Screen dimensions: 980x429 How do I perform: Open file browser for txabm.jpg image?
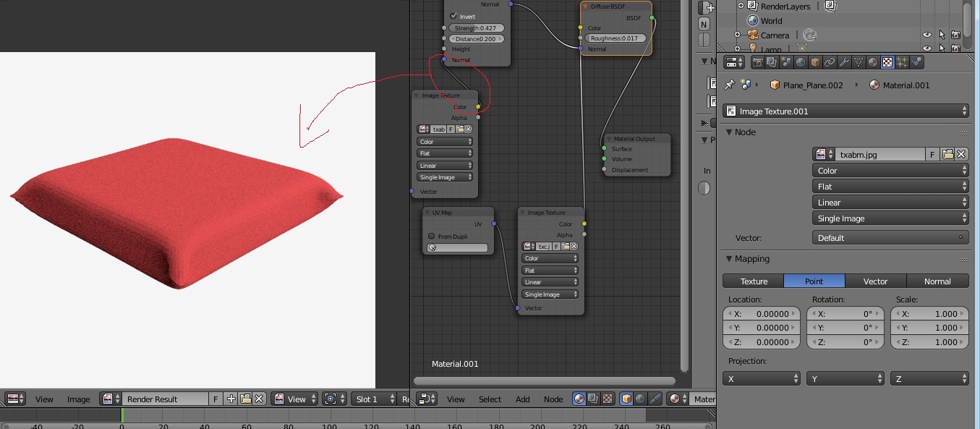[947, 154]
